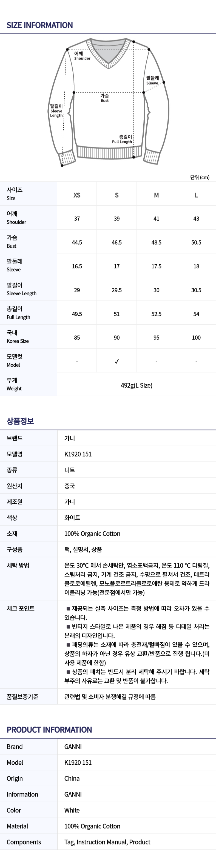Image resolution: width=216 pixels, height=868 pixels.
Task: Click the Sleeve circumference label on the diagram
Action: pyautogui.click(x=152, y=80)
